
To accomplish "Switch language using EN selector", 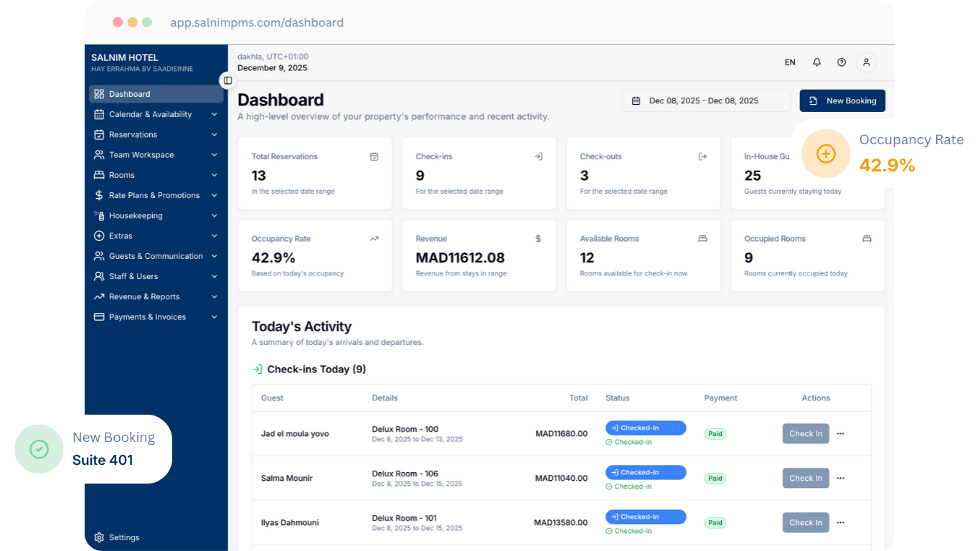I will 790,62.
